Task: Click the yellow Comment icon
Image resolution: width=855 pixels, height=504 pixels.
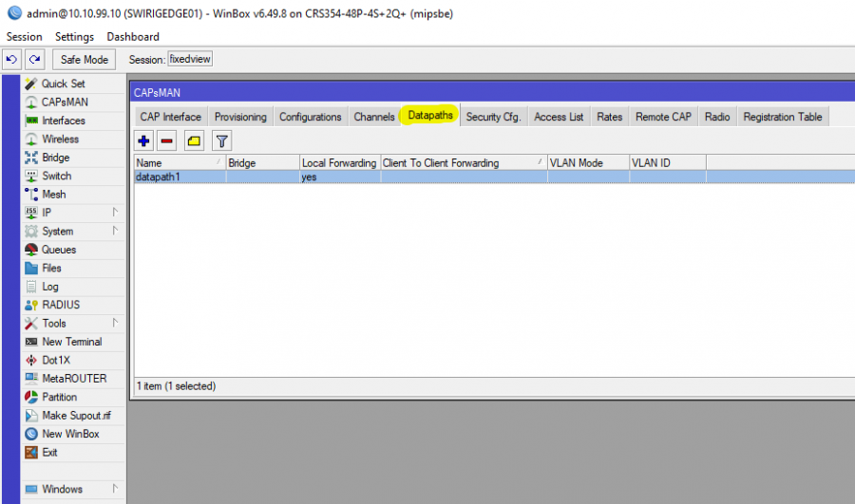Action: click(x=194, y=141)
